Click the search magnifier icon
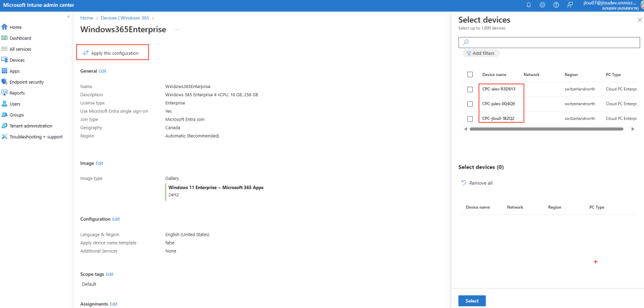 pyautogui.click(x=465, y=42)
